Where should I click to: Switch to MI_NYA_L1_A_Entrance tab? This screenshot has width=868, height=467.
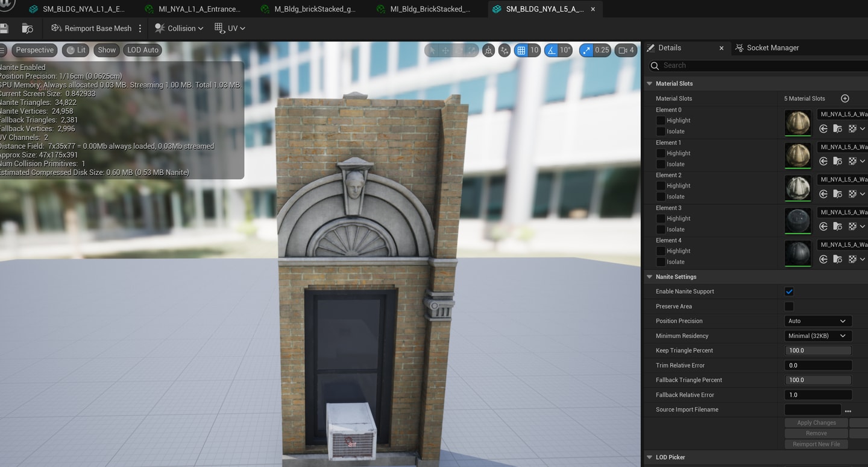pyautogui.click(x=193, y=9)
